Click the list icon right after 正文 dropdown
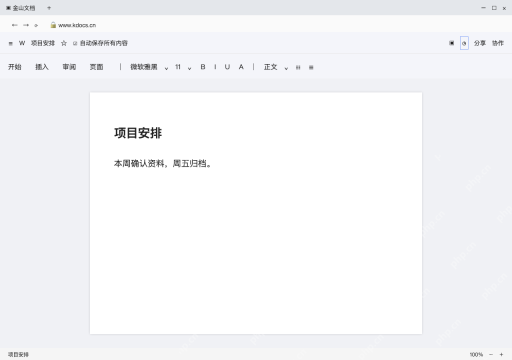Viewport: 512px width, 360px height. (298, 67)
